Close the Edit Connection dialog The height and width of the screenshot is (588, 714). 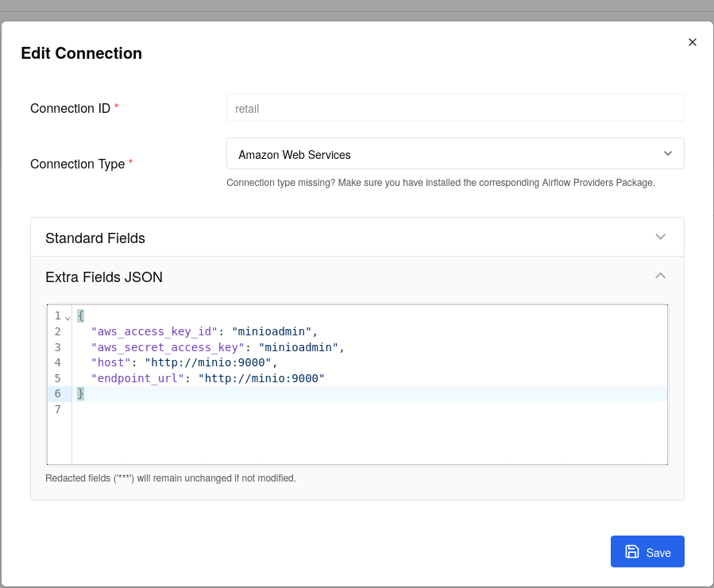pos(692,42)
